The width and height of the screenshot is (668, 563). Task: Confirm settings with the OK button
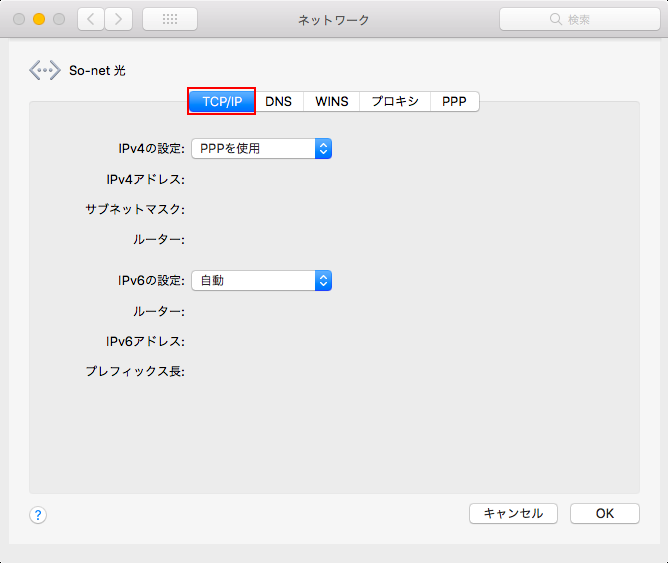coord(604,513)
